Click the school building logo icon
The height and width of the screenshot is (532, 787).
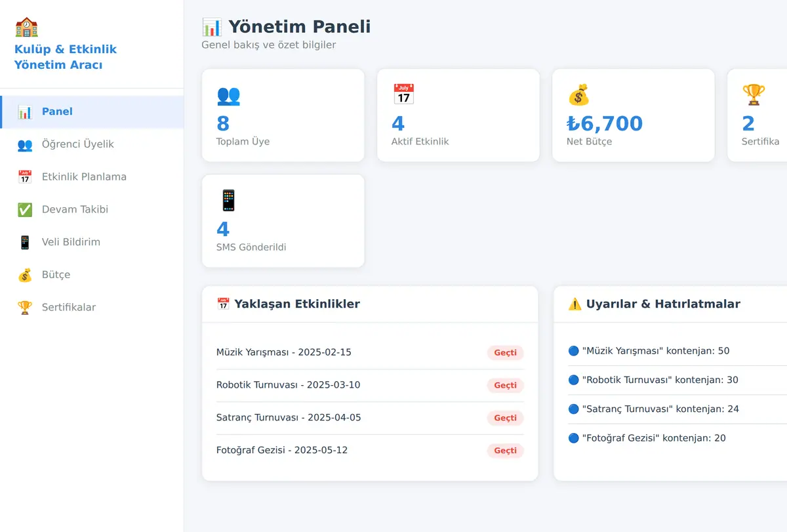pyautogui.click(x=26, y=27)
